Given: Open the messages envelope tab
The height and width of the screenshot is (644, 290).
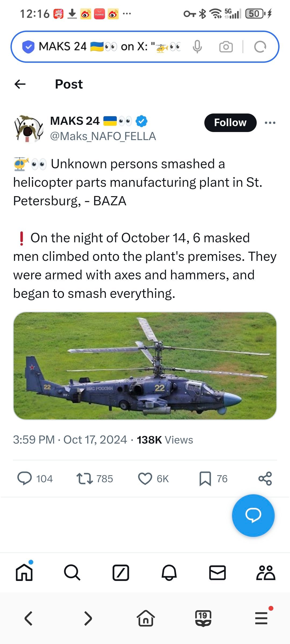Looking at the screenshot, I should [x=218, y=572].
